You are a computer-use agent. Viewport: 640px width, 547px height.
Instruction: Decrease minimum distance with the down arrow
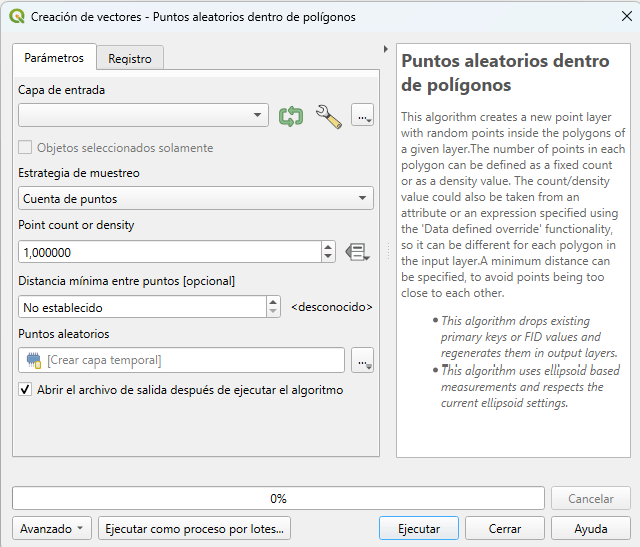[273, 312]
